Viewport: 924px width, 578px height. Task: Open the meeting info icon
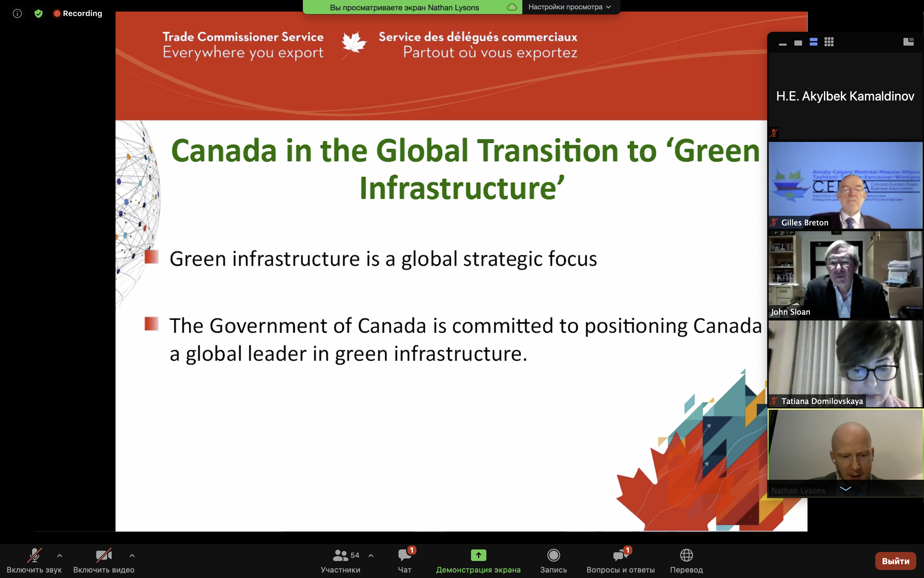coord(17,13)
